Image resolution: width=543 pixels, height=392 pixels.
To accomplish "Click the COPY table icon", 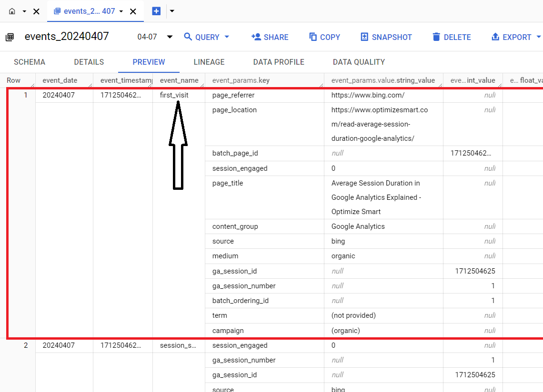I will pos(313,37).
